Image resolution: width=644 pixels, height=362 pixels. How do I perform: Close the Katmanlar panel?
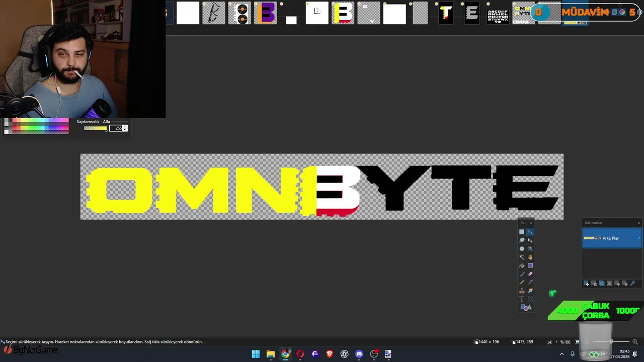[639, 223]
